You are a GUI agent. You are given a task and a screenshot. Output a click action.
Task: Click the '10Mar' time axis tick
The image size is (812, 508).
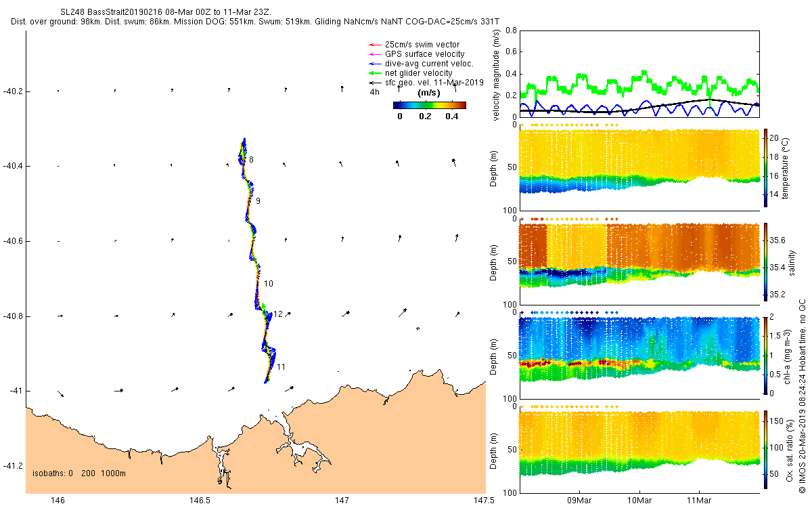[x=640, y=500]
